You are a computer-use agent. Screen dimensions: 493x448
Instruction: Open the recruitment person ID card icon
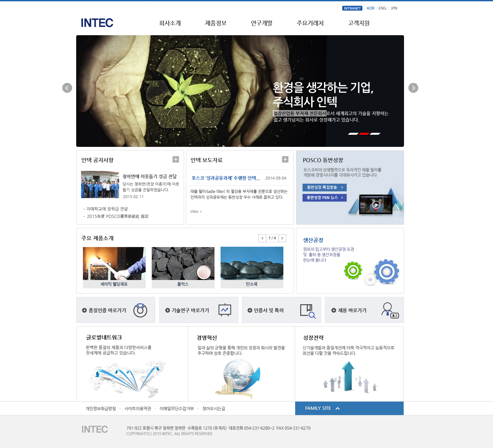tap(390, 310)
